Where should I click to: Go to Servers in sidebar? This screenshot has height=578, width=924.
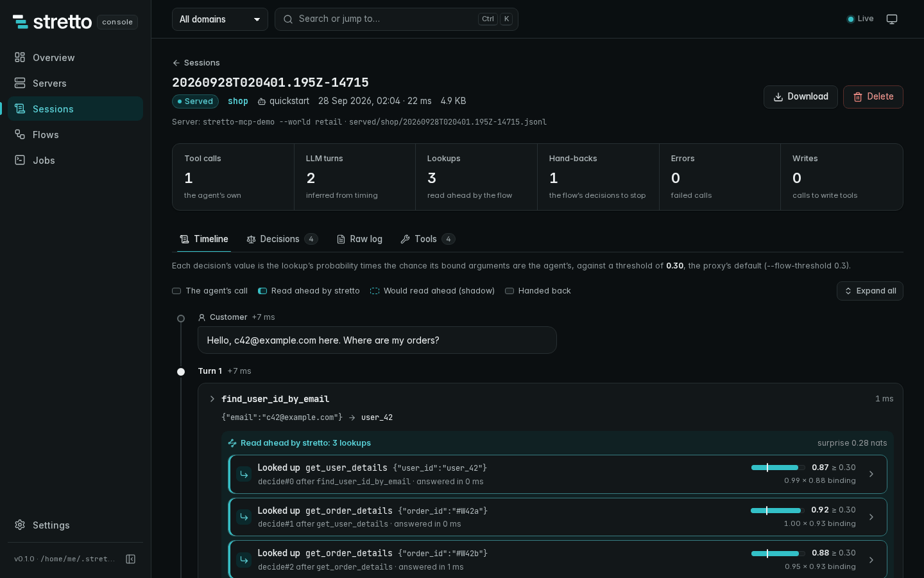[x=75, y=83]
